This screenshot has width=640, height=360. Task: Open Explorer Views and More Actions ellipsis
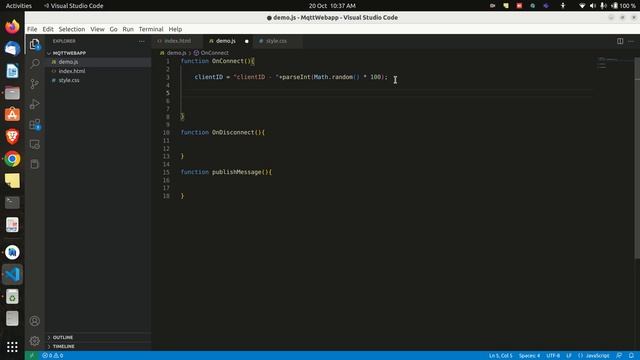[141, 41]
